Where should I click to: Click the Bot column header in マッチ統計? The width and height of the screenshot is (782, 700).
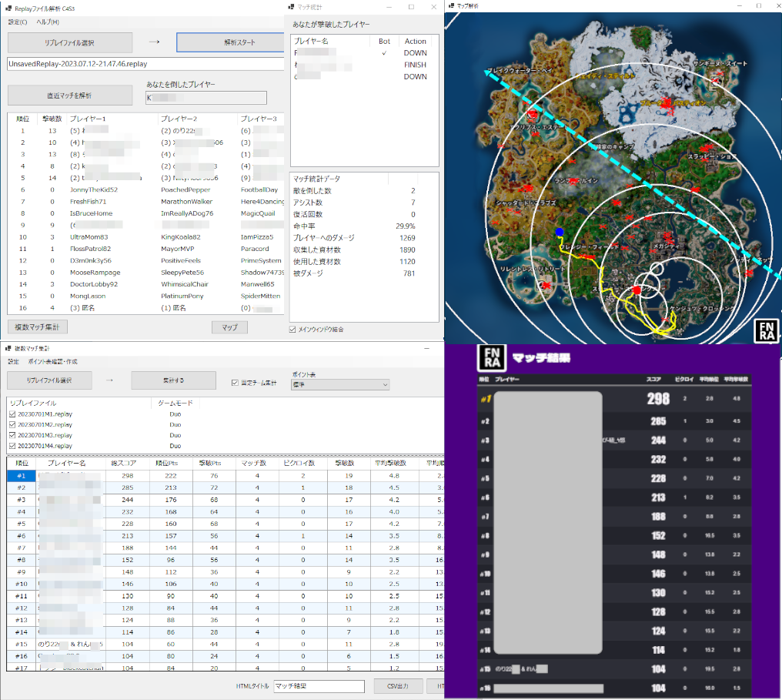385,42
